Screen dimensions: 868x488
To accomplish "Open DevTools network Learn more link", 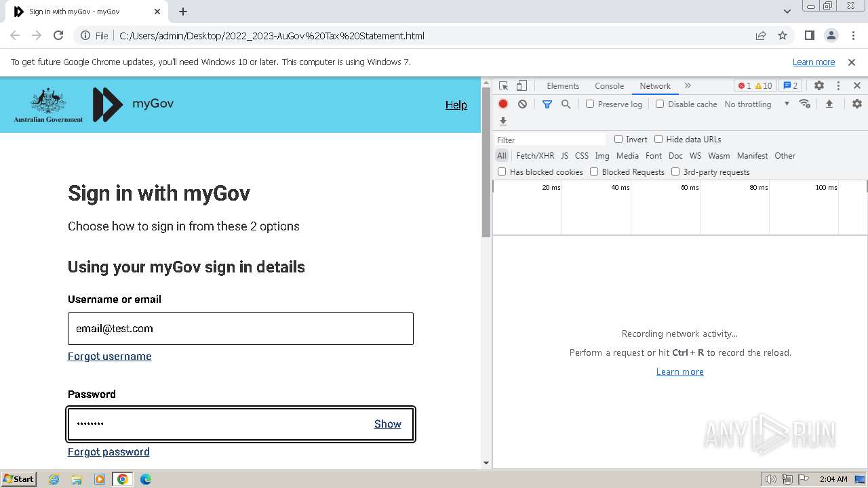I will 680,371.
